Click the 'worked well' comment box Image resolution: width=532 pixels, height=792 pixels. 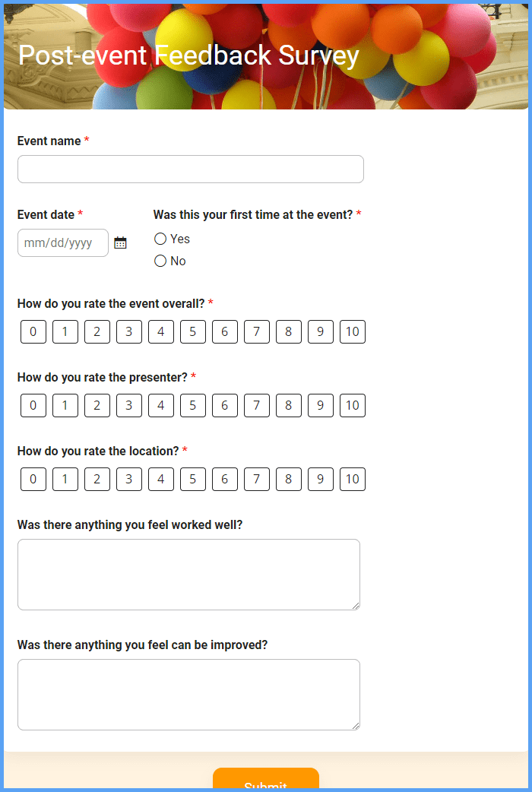188,574
